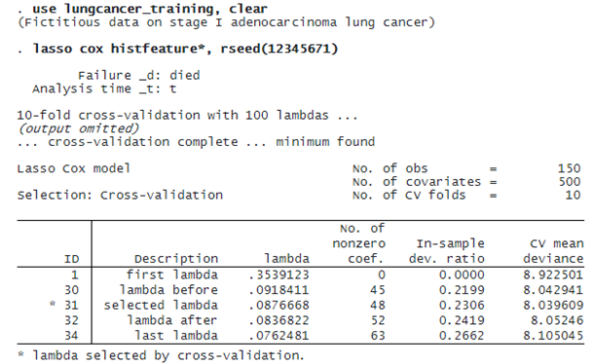Viewport: 594px width, 364px height.
Task: Click the 'ID' column header
Action: [72, 259]
